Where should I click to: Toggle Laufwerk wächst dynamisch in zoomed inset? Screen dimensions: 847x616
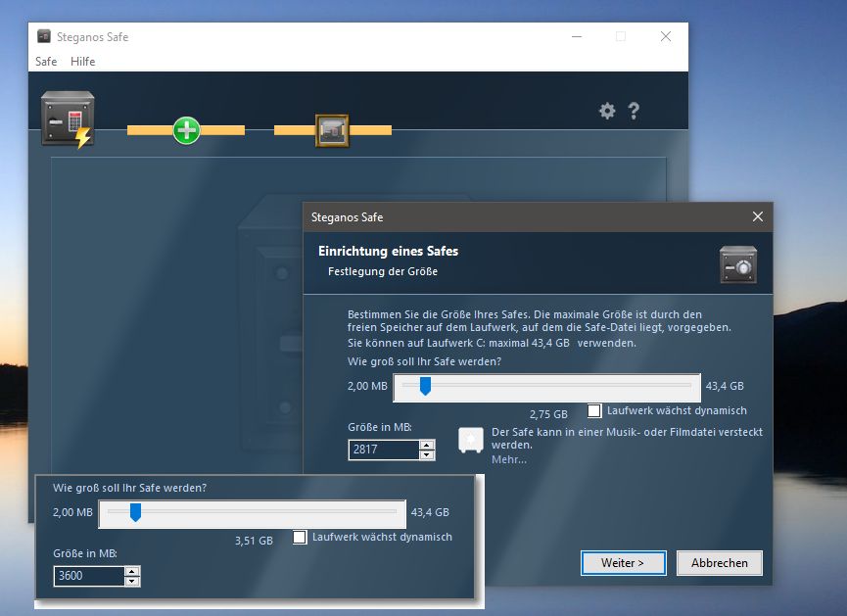click(x=300, y=537)
